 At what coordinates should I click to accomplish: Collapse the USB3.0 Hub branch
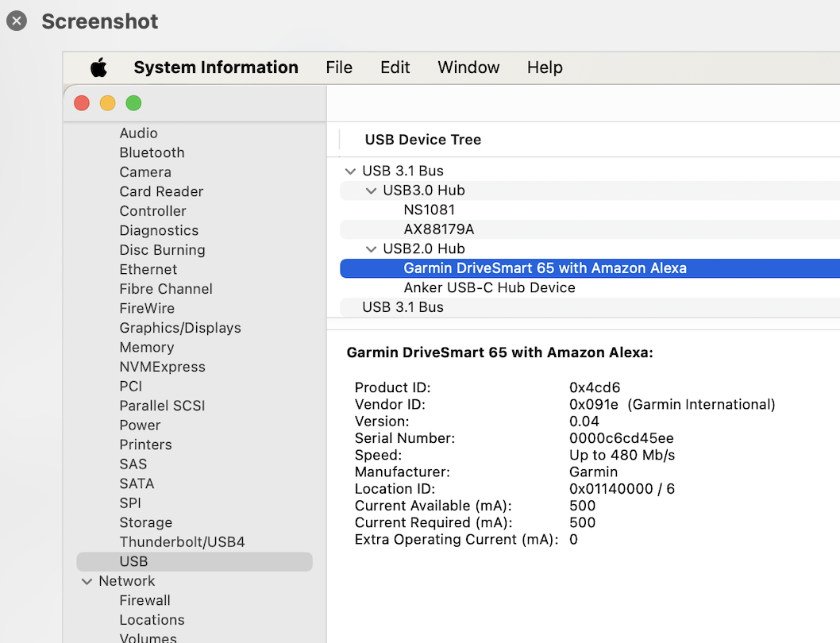pos(371,191)
